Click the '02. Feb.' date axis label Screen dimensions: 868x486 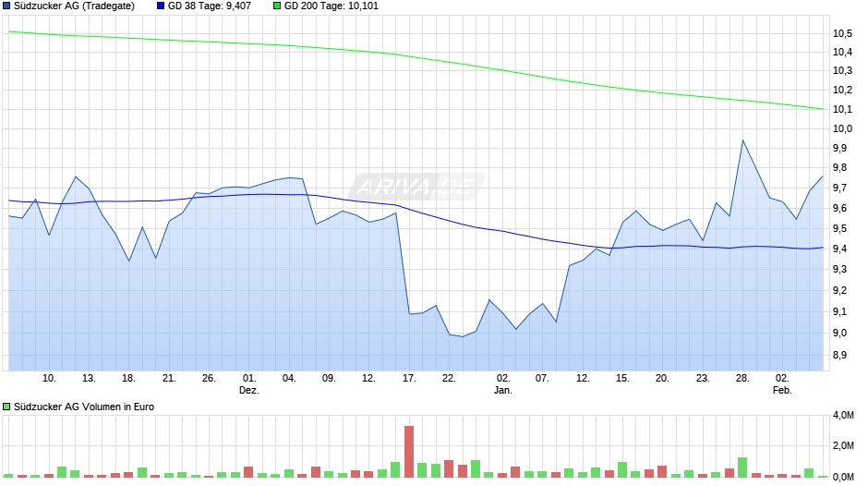pos(782,384)
